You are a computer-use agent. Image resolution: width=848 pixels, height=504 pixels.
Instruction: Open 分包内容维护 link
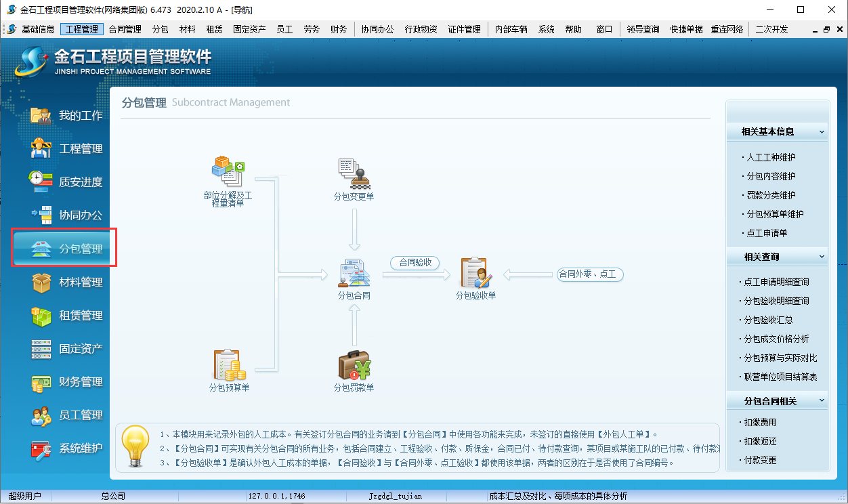[771, 176]
